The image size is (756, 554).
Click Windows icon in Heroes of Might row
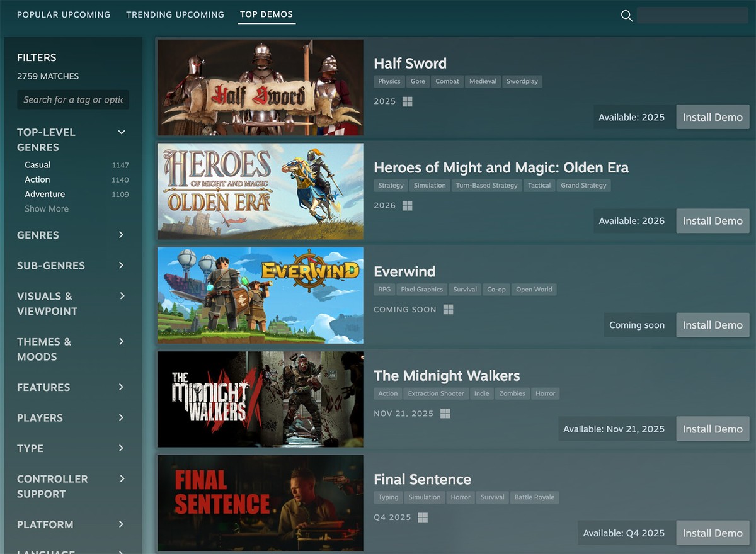(x=408, y=205)
